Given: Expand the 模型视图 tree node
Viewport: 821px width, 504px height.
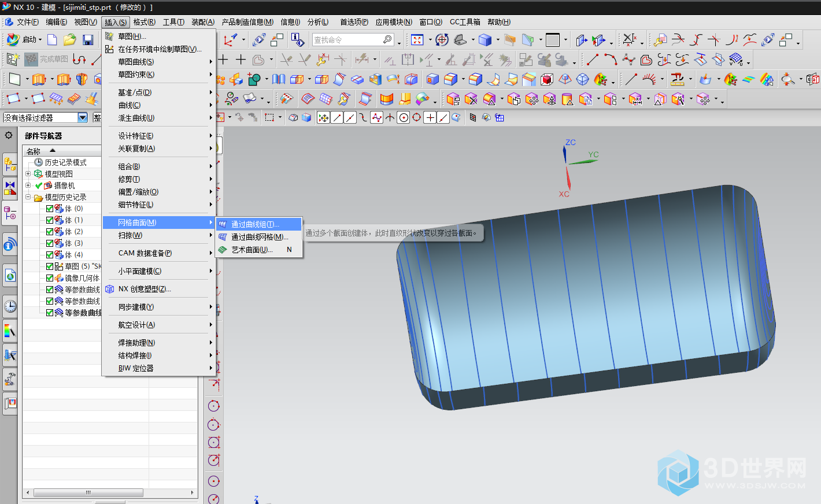Looking at the screenshot, I should pyautogui.click(x=28, y=173).
